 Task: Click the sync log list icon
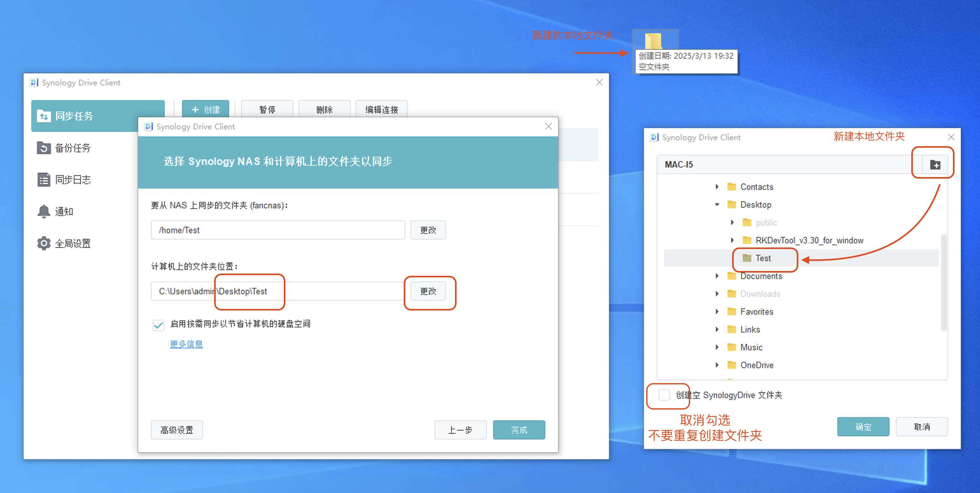click(x=44, y=180)
